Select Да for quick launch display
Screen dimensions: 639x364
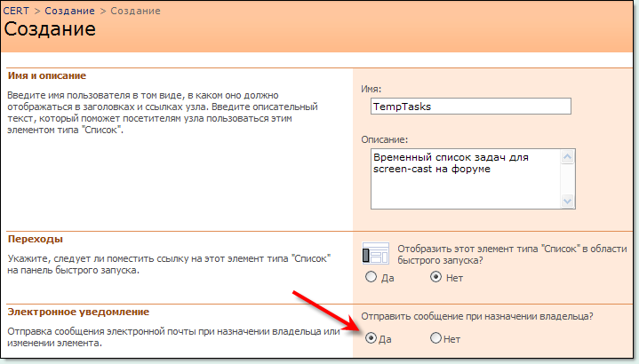tap(371, 277)
